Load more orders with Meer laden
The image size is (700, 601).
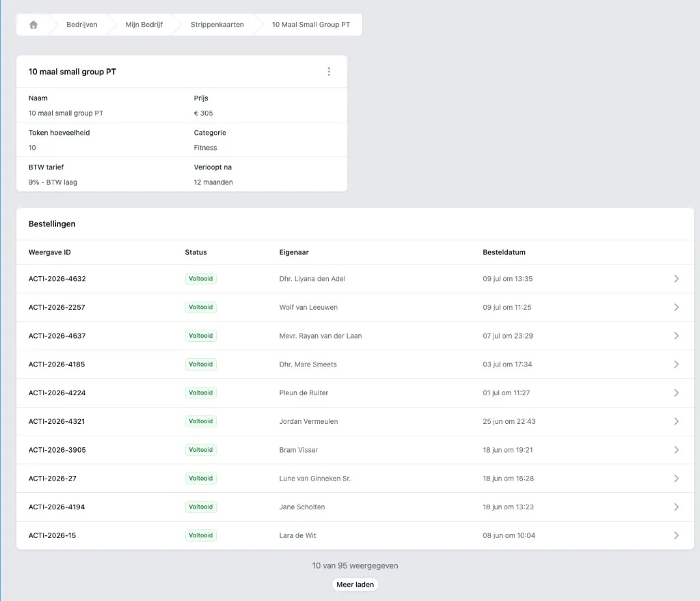[355, 585]
